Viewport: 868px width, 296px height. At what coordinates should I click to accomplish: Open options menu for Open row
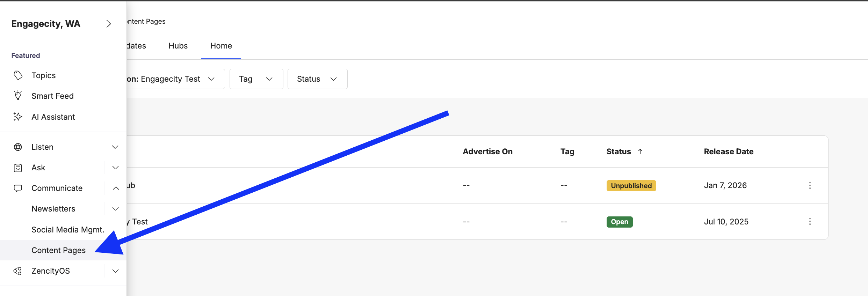click(810, 221)
